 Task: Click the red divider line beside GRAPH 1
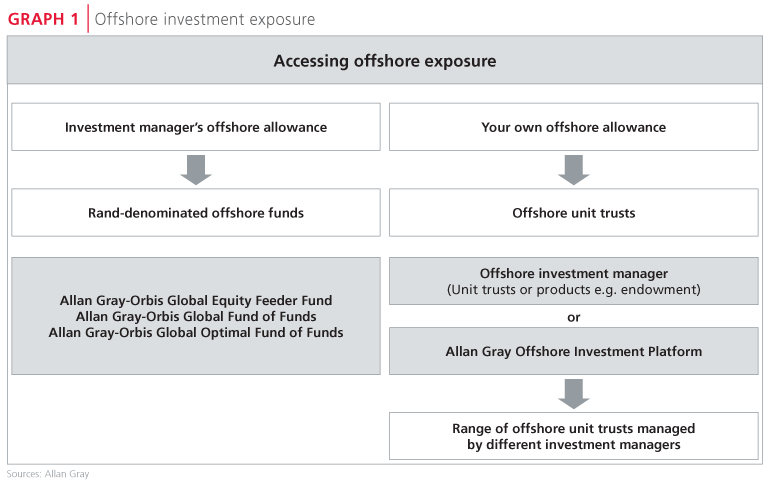[88, 18]
